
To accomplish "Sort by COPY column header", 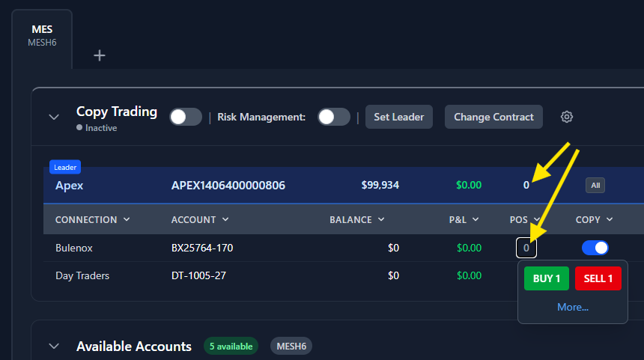I will [594, 219].
